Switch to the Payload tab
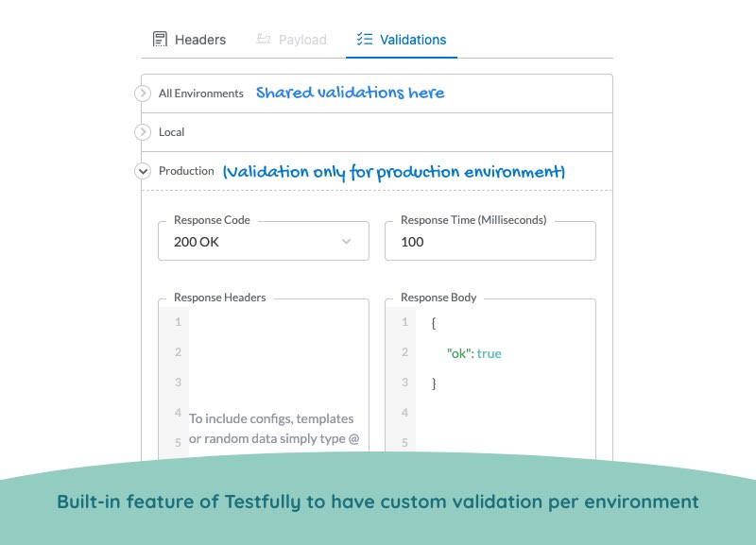The width and height of the screenshot is (756, 545). point(292,40)
